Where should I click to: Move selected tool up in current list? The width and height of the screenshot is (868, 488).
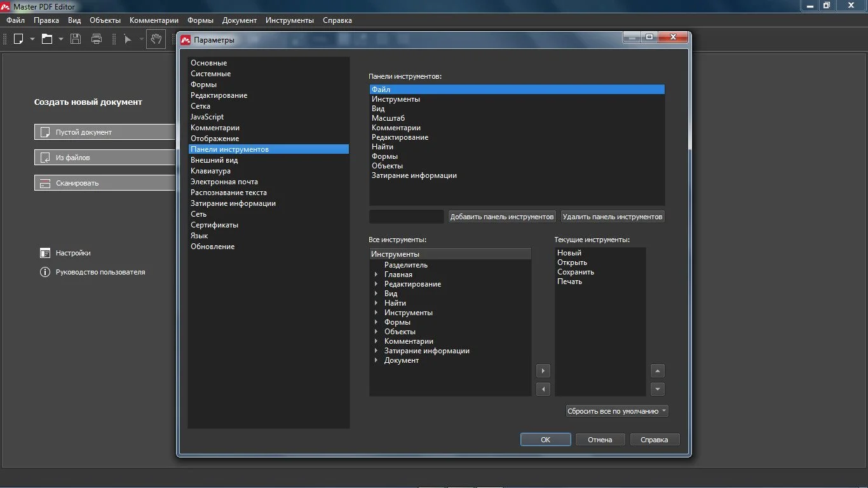tap(658, 370)
